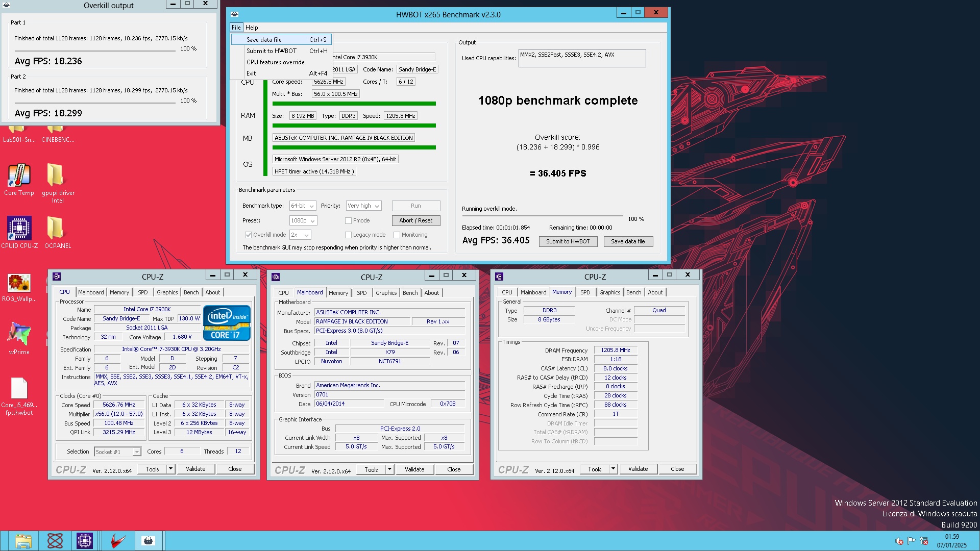The image size is (980, 551).
Task: Open the Core Temp desktop shortcut
Action: (x=19, y=180)
